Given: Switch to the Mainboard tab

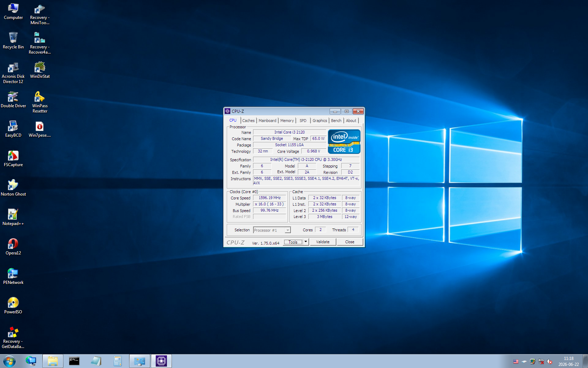Looking at the screenshot, I should coord(267,121).
